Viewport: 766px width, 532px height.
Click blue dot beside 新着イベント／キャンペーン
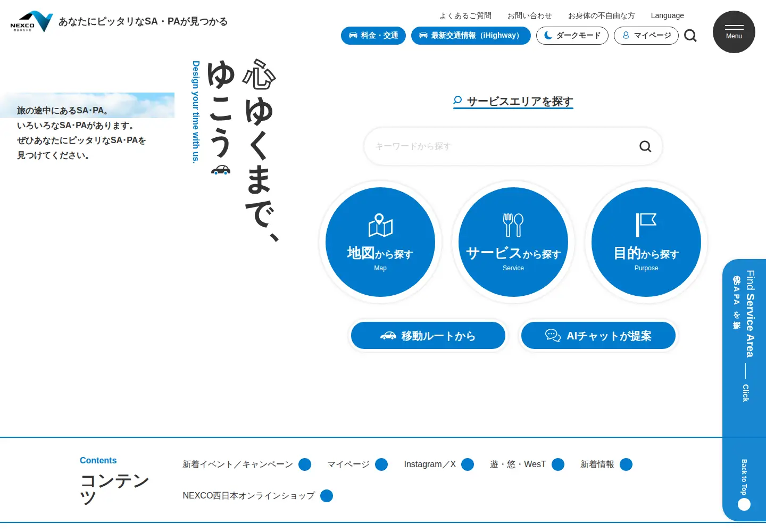[x=305, y=464]
